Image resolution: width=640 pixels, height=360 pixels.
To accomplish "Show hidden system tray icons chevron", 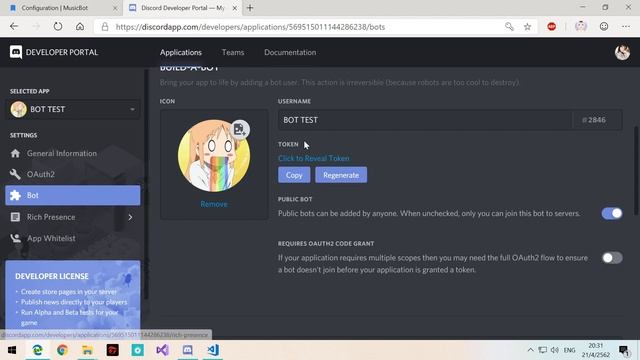I will click(530, 350).
